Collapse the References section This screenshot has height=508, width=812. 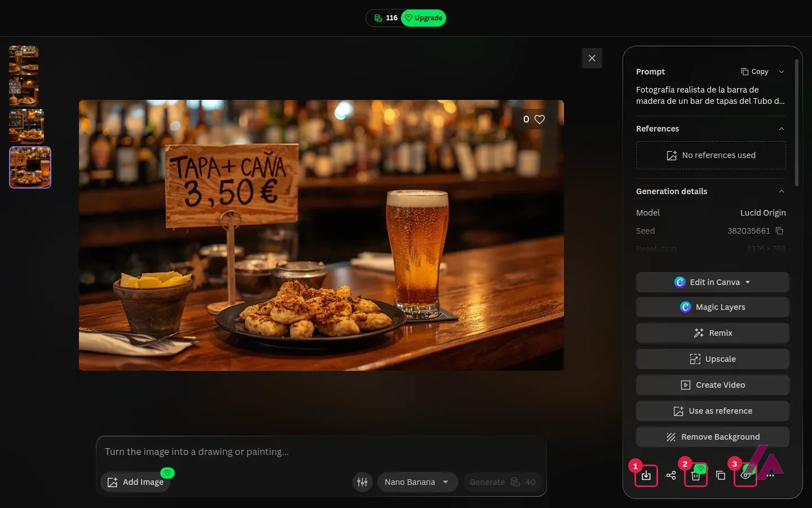[x=782, y=129]
